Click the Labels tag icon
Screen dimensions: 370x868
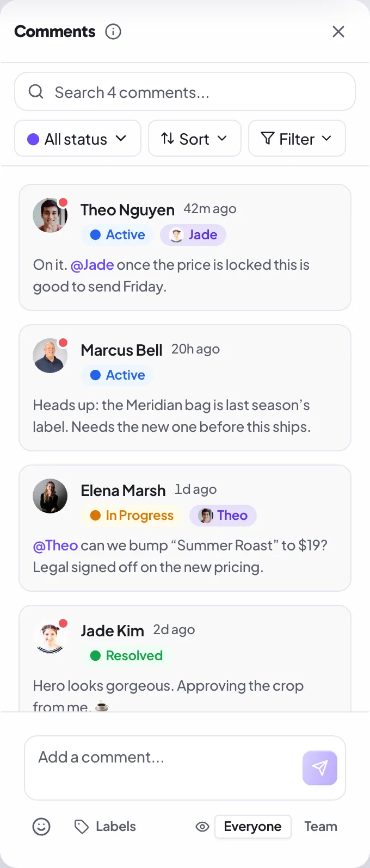(82, 827)
